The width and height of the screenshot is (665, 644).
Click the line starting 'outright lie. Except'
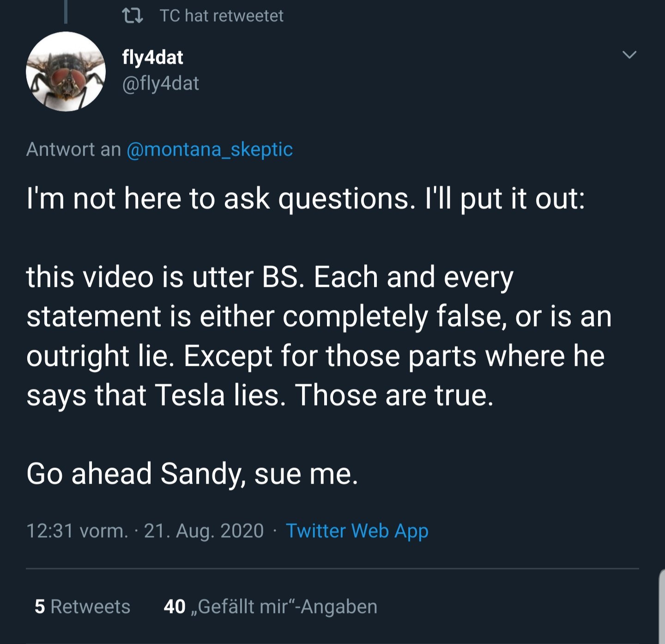(x=315, y=356)
